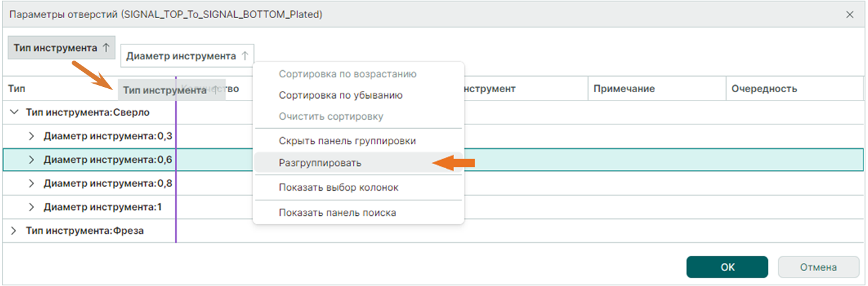The height and width of the screenshot is (286, 868).
Task: Expand Диаметр инструмента:0,6 row
Action: point(32,160)
